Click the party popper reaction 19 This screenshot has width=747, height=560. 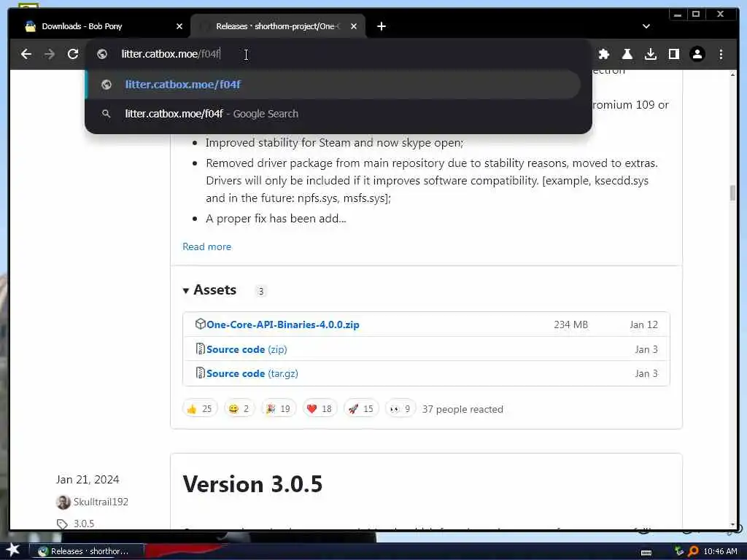pos(279,408)
